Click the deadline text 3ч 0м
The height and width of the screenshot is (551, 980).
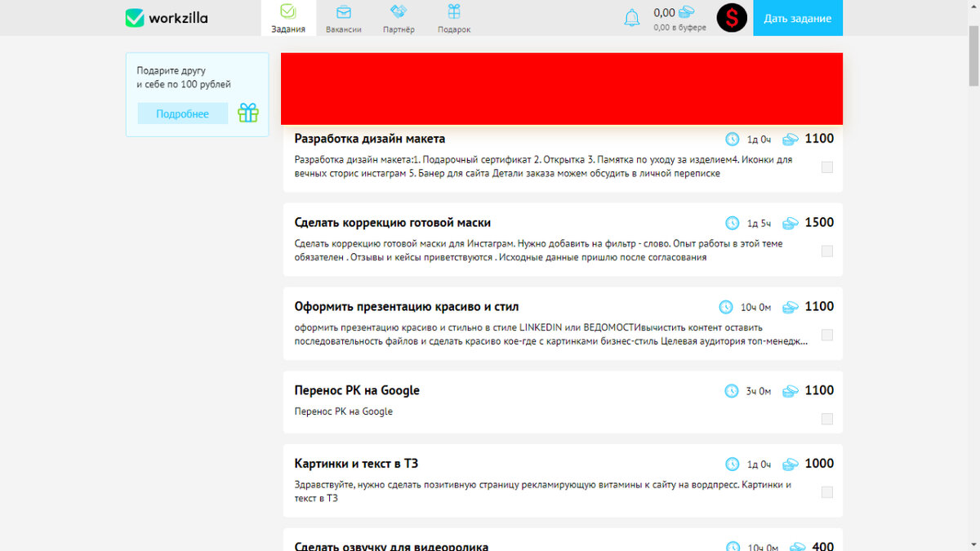pos(759,392)
